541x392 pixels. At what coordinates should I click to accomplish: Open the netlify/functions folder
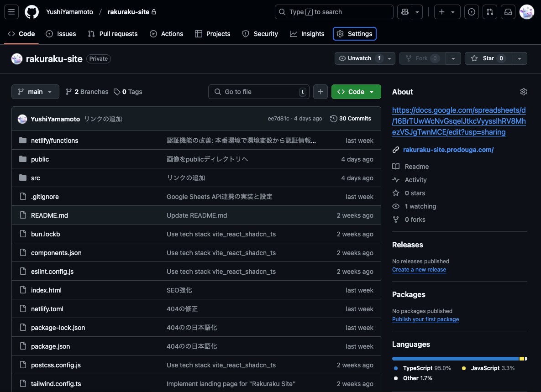(54, 141)
